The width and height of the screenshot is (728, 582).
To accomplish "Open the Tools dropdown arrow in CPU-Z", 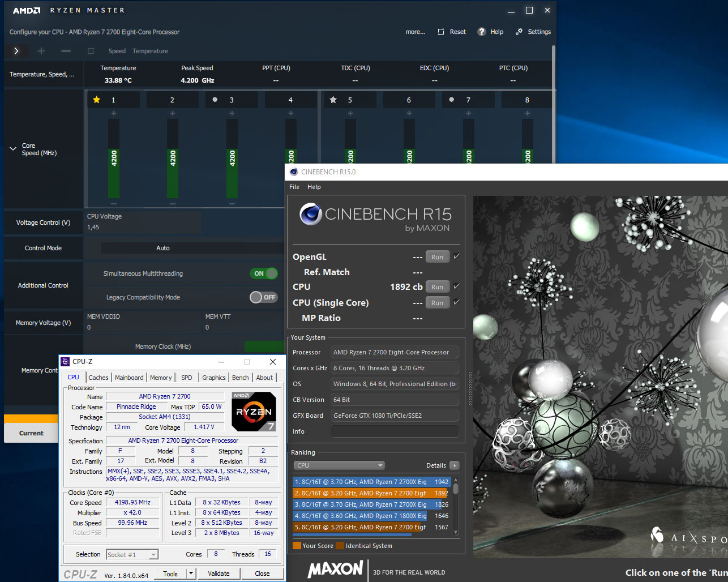I will point(191,574).
